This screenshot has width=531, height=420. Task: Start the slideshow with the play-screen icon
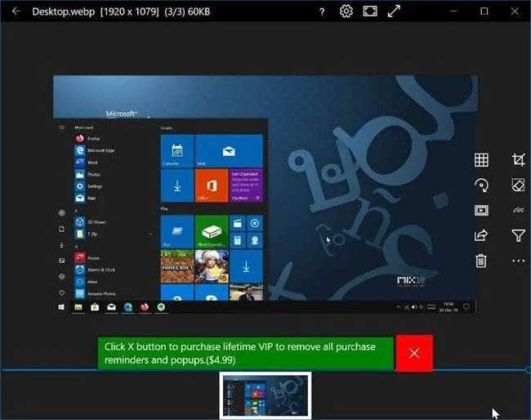pos(481,210)
